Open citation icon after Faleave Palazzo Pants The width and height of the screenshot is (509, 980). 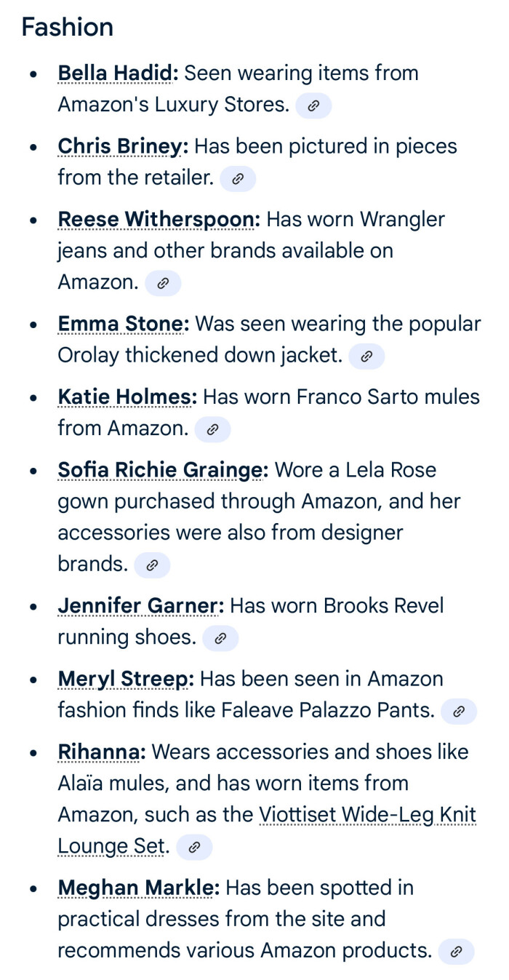(x=458, y=711)
